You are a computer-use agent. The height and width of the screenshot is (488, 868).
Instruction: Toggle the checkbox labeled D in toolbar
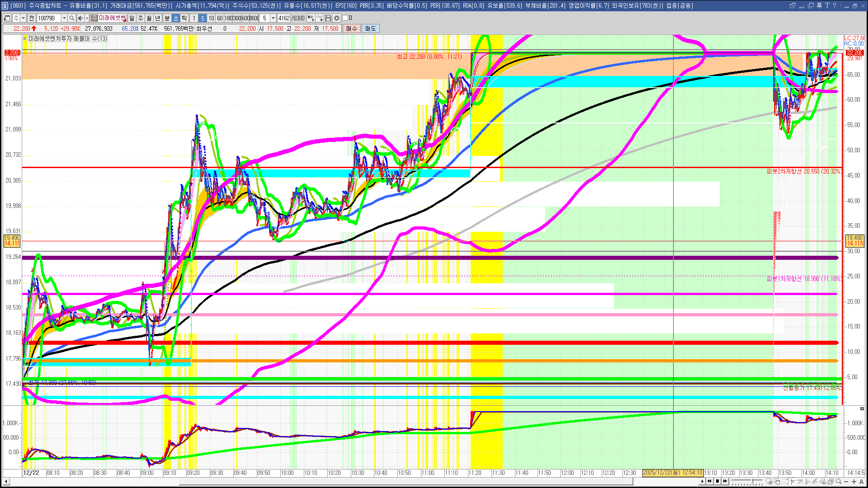[x=345, y=18]
